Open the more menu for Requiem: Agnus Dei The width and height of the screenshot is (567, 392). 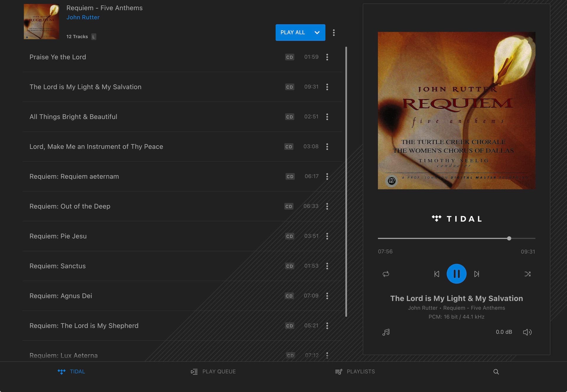(x=327, y=296)
